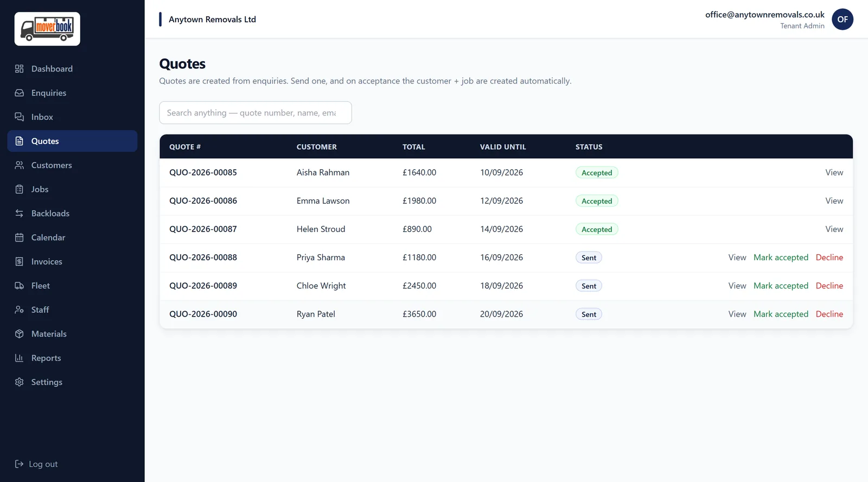This screenshot has height=482, width=868.
Task: Click the Quotes document icon
Action: [20, 141]
